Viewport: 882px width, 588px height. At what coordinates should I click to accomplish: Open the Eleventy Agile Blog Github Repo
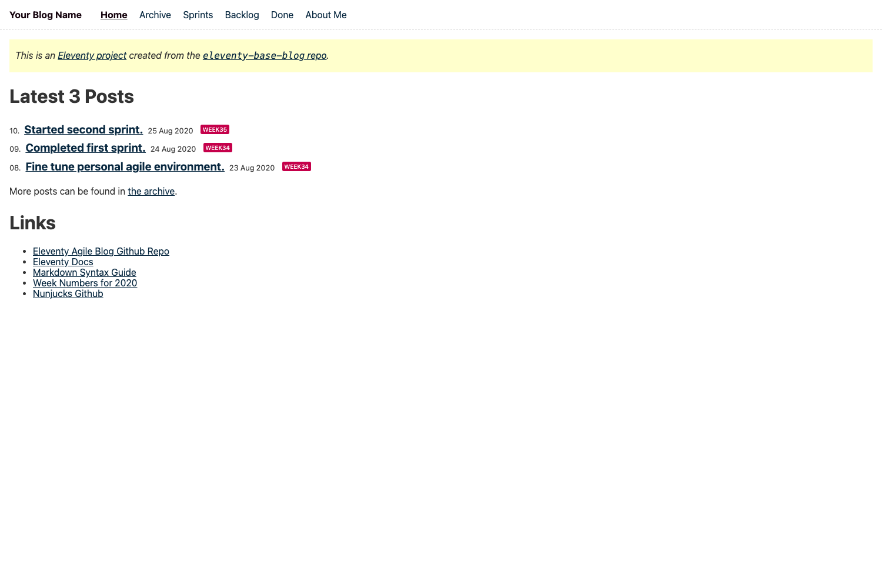click(x=101, y=251)
